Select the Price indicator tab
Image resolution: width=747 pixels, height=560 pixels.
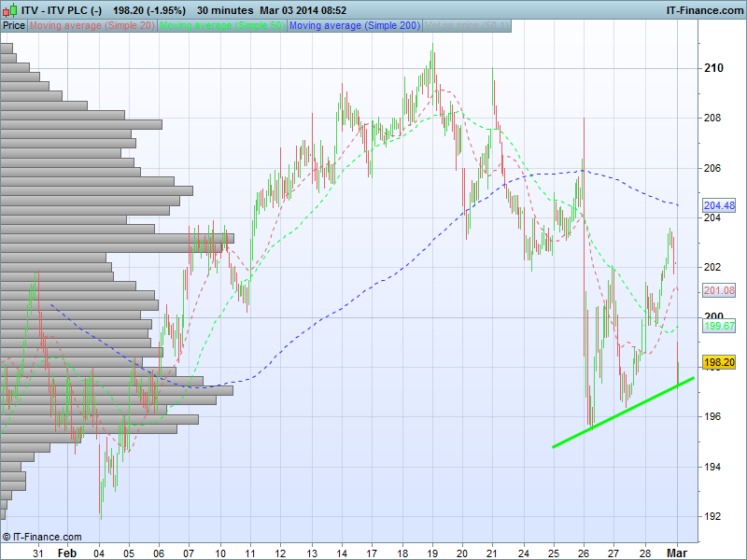coord(14,25)
